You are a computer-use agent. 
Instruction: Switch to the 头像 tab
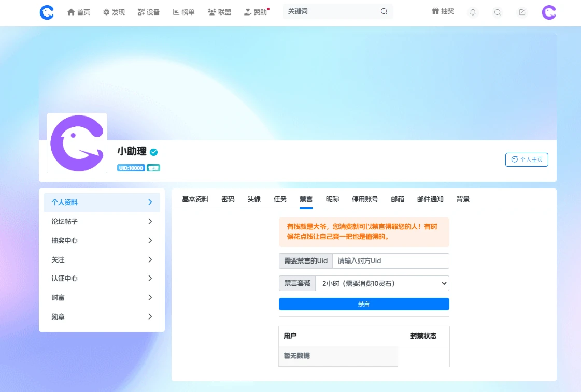pos(254,199)
